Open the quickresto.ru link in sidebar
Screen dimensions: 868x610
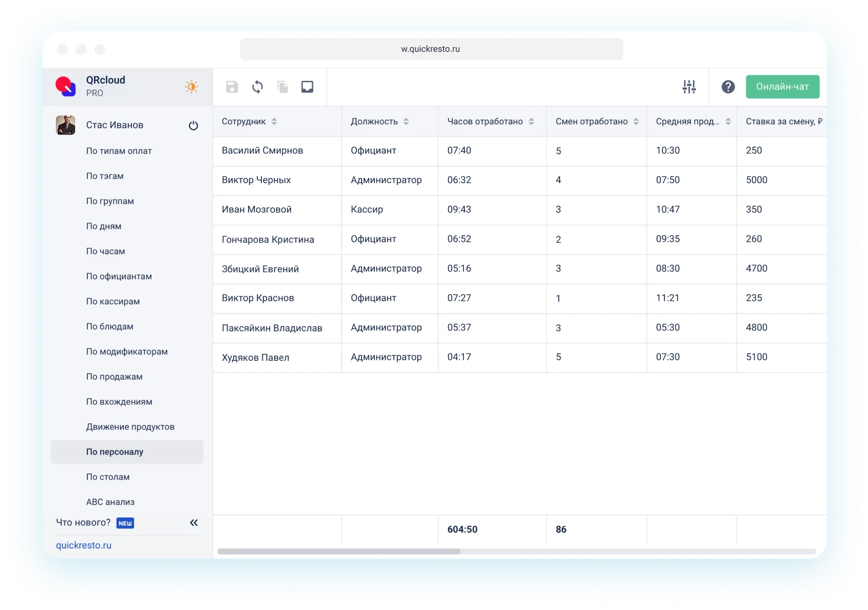coord(83,546)
